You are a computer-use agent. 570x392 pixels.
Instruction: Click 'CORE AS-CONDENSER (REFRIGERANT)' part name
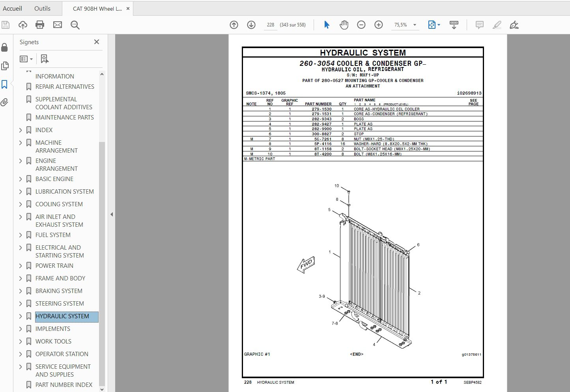click(x=391, y=114)
